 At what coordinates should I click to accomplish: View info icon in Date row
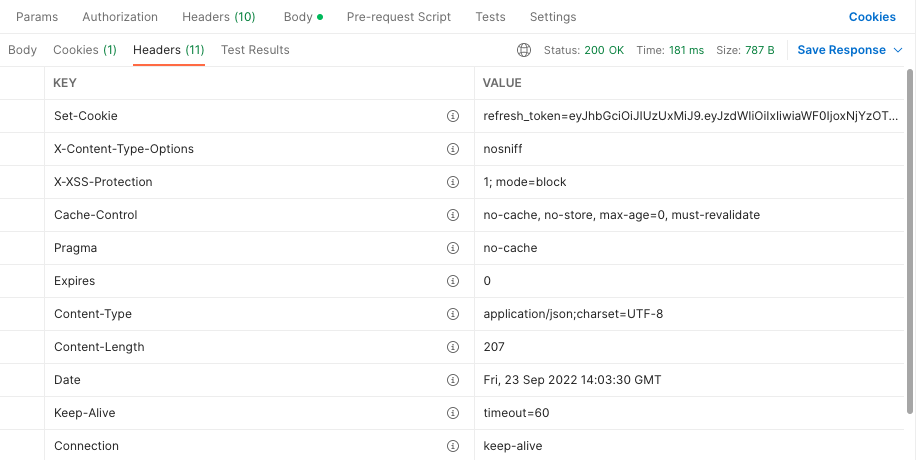click(452, 380)
